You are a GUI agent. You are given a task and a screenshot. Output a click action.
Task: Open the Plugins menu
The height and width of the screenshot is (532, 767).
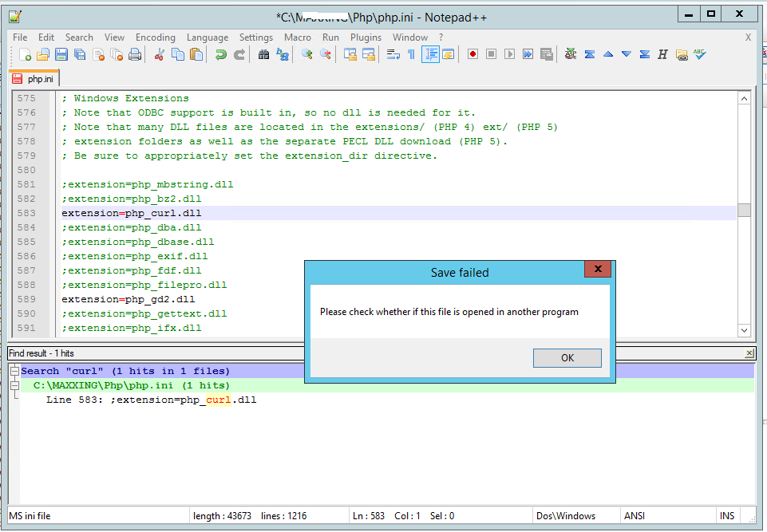click(x=366, y=37)
